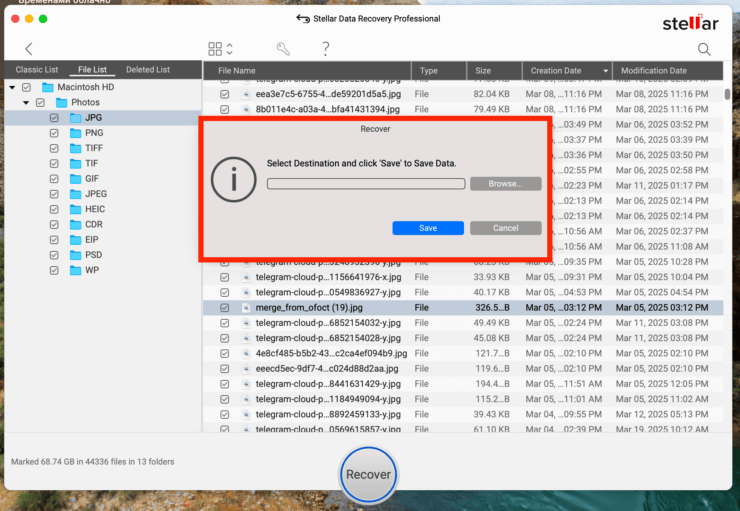Open Creation Date column sort dropdown
This screenshot has height=511, width=740.
605,71
